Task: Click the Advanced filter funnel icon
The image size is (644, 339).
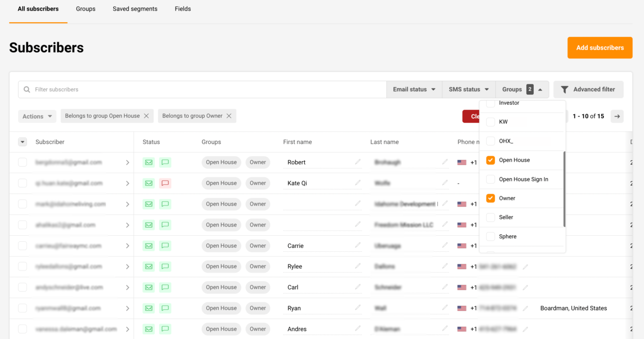Action: [566, 89]
